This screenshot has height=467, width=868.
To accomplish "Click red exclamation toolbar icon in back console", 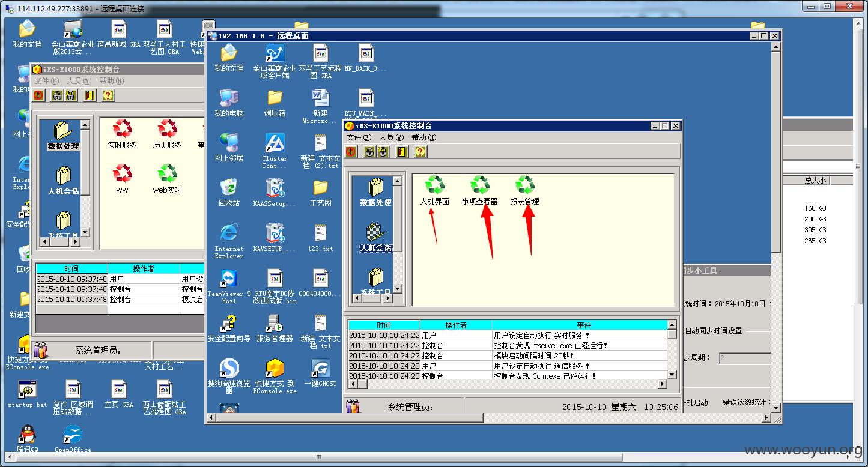I will point(38,95).
